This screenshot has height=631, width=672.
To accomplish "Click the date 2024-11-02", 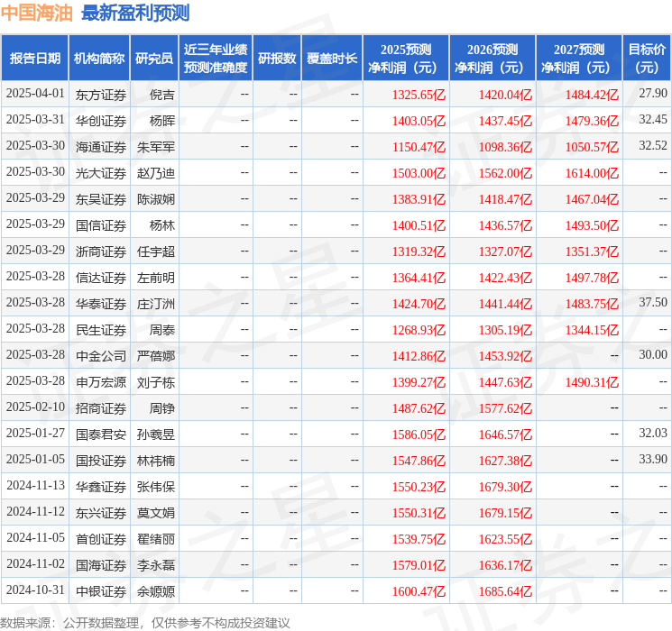I will coord(35,563).
